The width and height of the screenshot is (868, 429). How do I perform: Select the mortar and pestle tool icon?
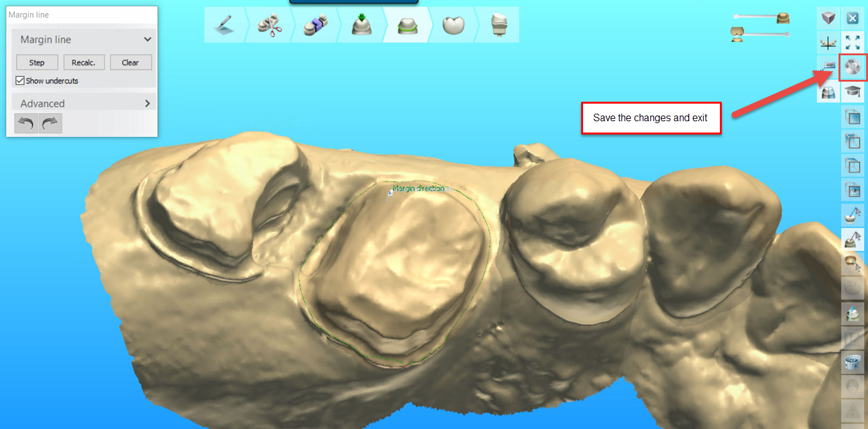(853, 214)
